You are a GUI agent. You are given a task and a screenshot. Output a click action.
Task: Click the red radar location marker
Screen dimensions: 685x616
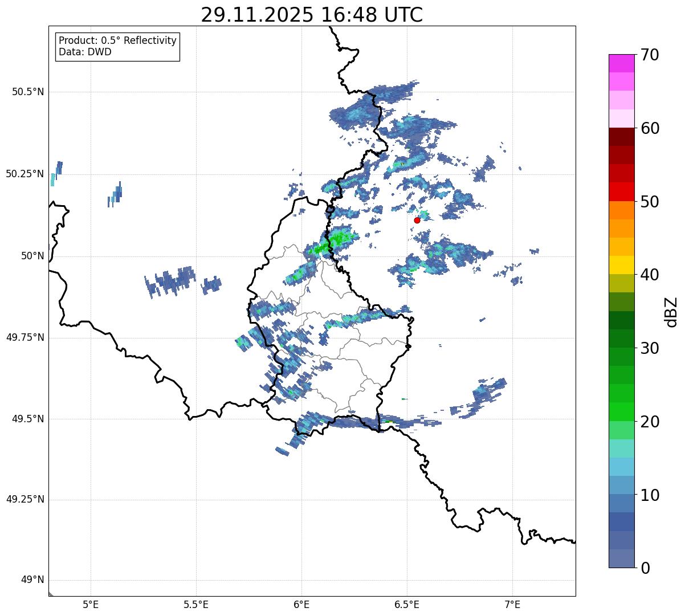417,220
